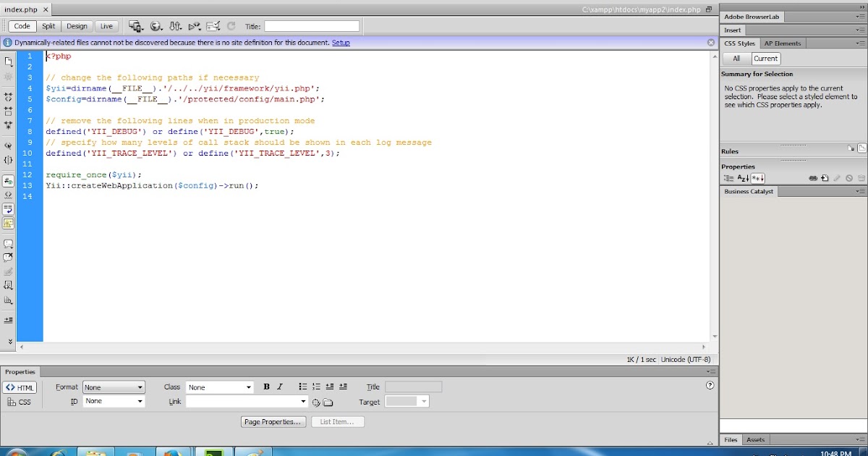This screenshot has width=868, height=456.
Task: Click the Refresh design view icon
Action: (231, 26)
